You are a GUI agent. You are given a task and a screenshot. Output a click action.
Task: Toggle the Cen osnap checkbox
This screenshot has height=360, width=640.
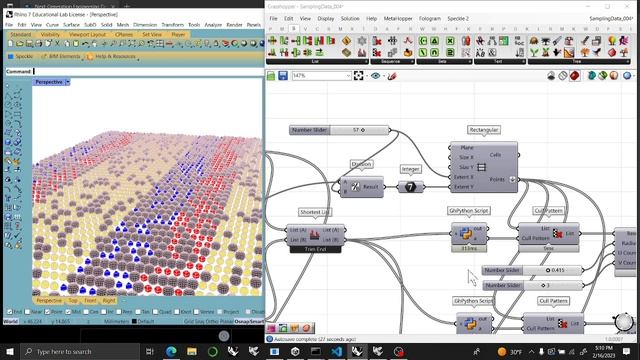coord(86,312)
